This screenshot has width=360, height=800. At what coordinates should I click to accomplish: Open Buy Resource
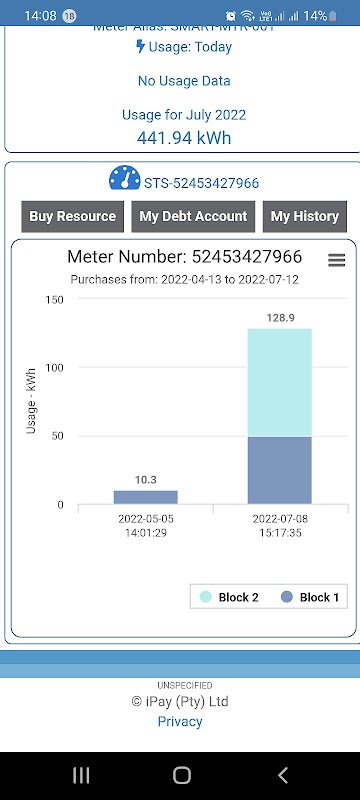point(72,216)
